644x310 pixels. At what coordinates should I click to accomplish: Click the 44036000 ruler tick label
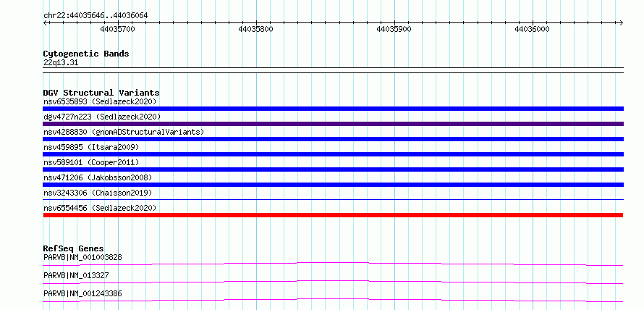pos(531,29)
